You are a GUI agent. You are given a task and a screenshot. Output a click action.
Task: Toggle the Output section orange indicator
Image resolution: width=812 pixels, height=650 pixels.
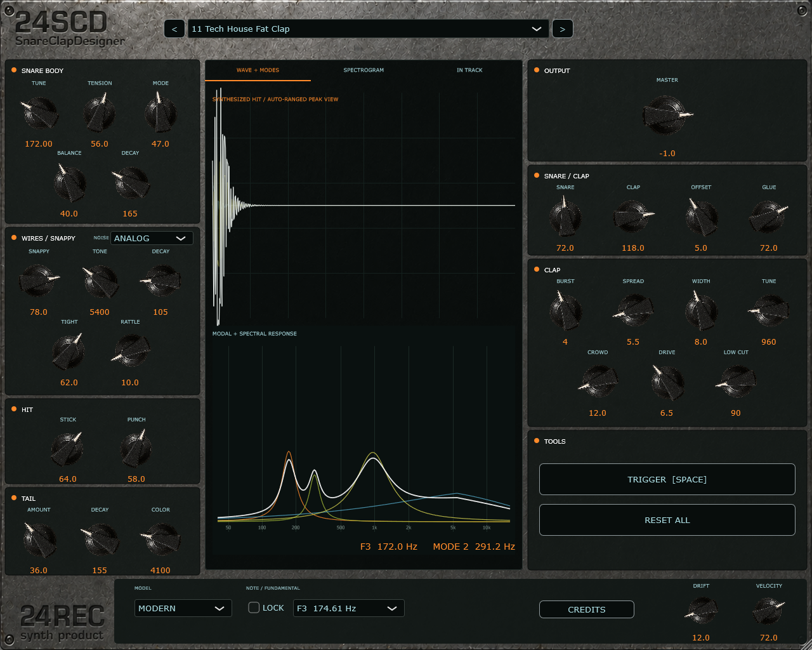pos(537,70)
